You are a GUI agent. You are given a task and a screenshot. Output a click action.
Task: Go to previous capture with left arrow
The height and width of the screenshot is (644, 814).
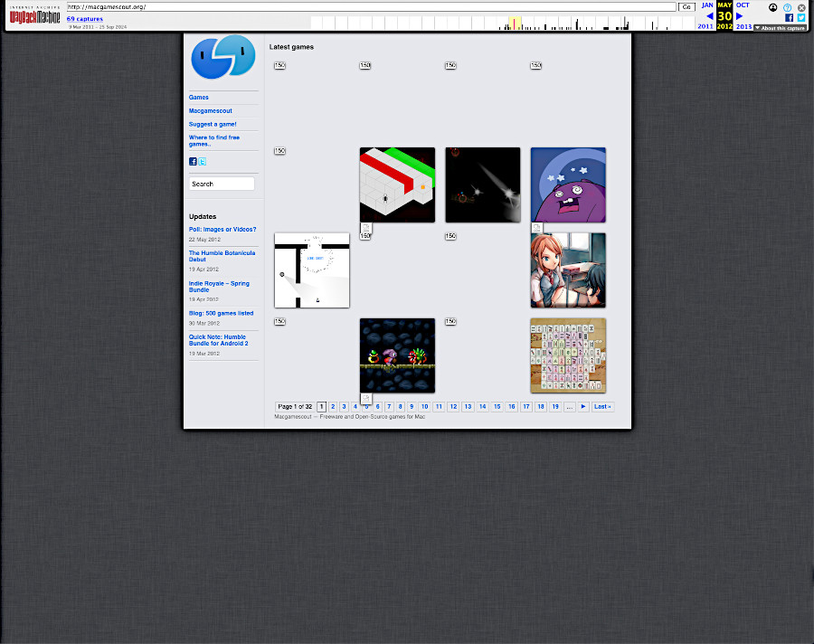click(709, 16)
